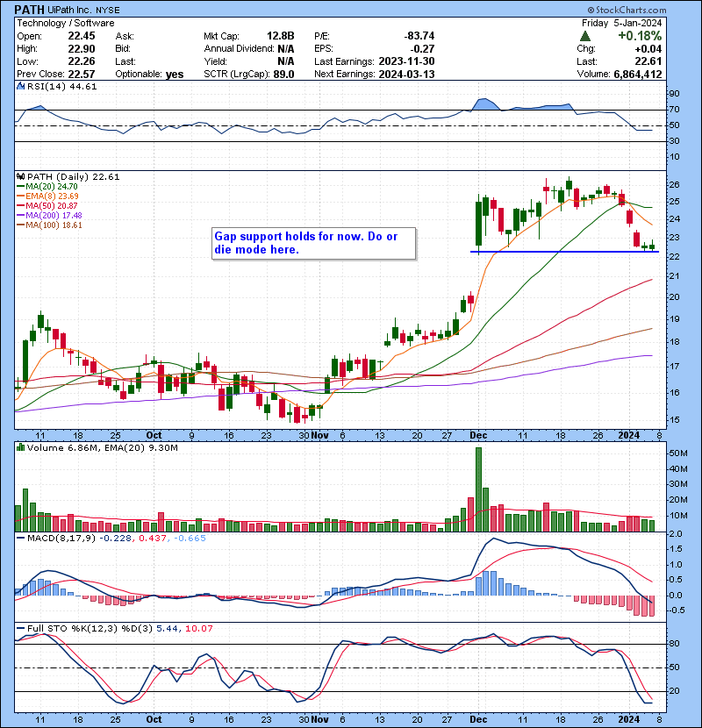Click the SCTR (LrgCap) value 89.0
The height and width of the screenshot is (728, 702).
click(x=283, y=75)
